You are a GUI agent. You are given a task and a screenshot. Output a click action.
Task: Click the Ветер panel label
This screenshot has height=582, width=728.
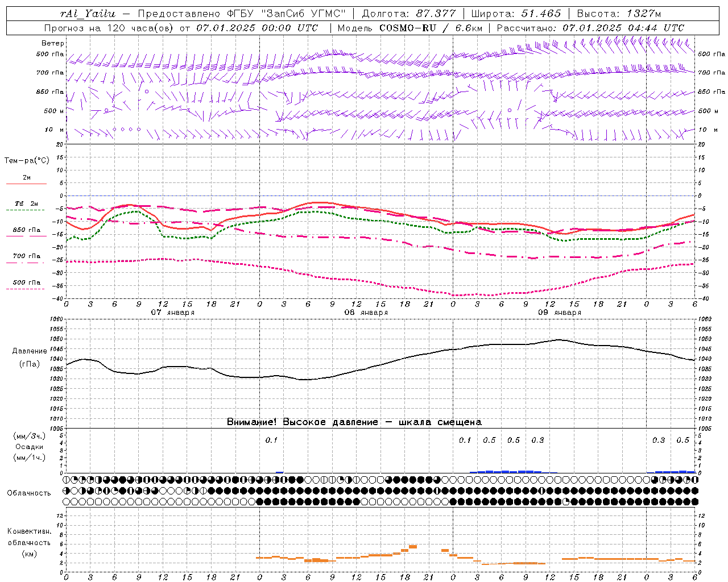coord(53,43)
